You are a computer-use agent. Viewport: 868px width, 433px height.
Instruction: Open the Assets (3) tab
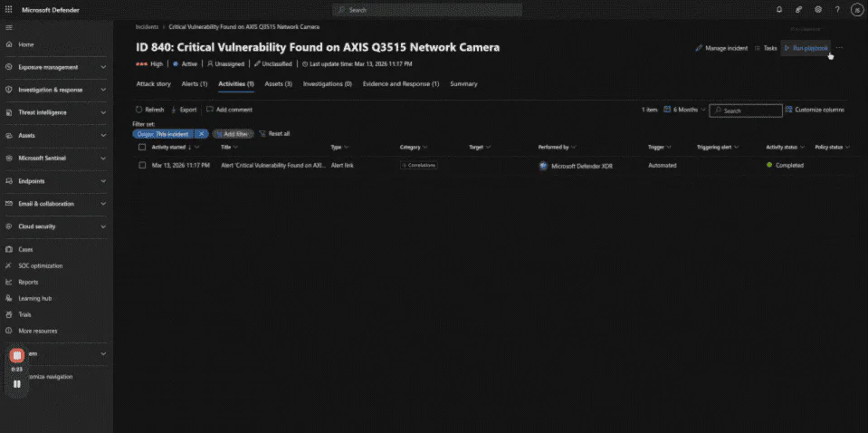(x=278, y=84)
